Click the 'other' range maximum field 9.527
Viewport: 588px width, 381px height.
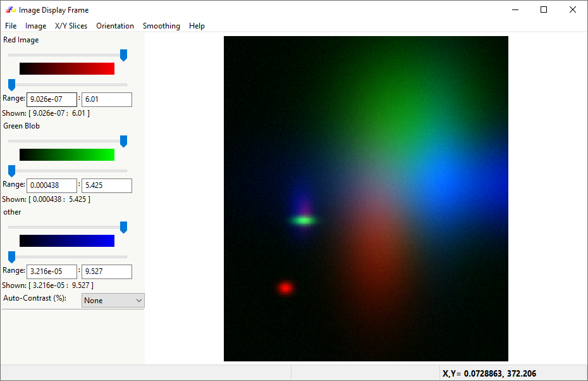(x=106, y=272)
